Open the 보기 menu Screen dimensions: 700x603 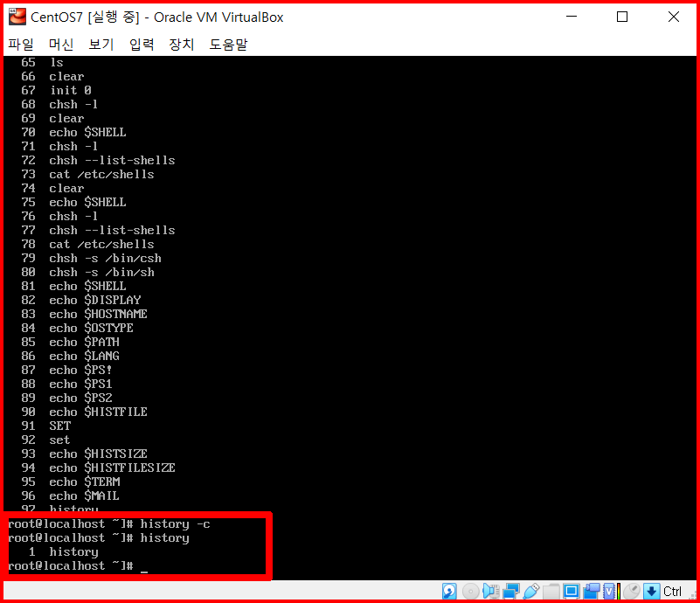click(x=100, y=45)
